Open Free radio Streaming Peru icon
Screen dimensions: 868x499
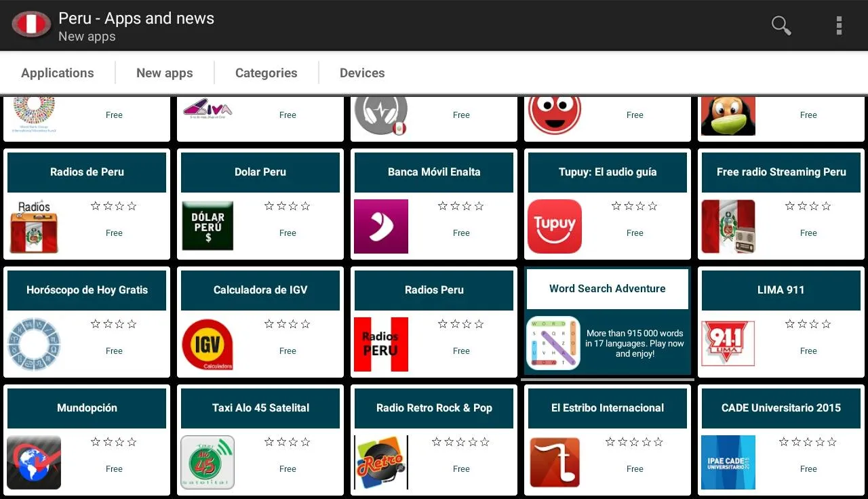click(728, 226)
